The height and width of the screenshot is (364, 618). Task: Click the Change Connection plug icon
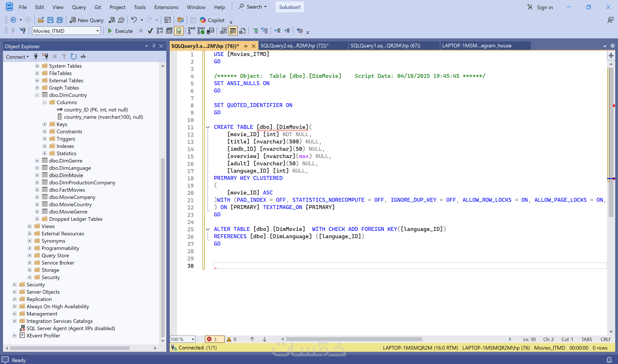click(x=23, y=31)
